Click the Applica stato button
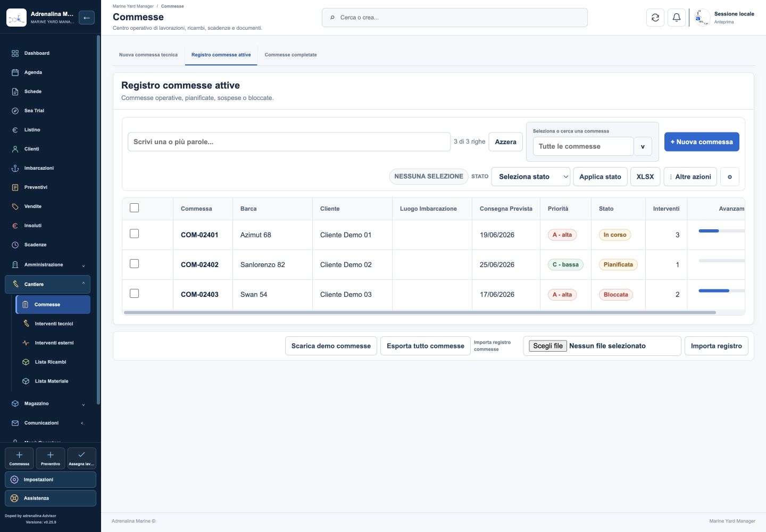Screen dimensions: 766x532 tap(600, 177)
